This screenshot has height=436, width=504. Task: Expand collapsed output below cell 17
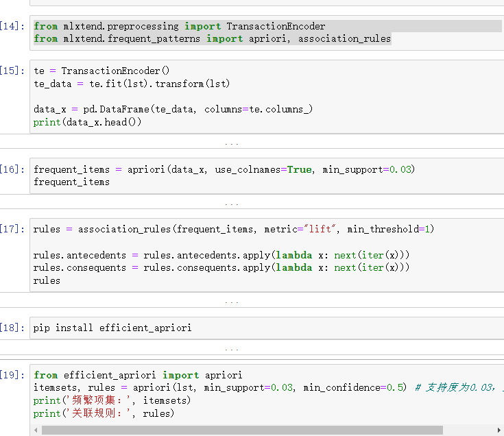(x=232, y=302)
